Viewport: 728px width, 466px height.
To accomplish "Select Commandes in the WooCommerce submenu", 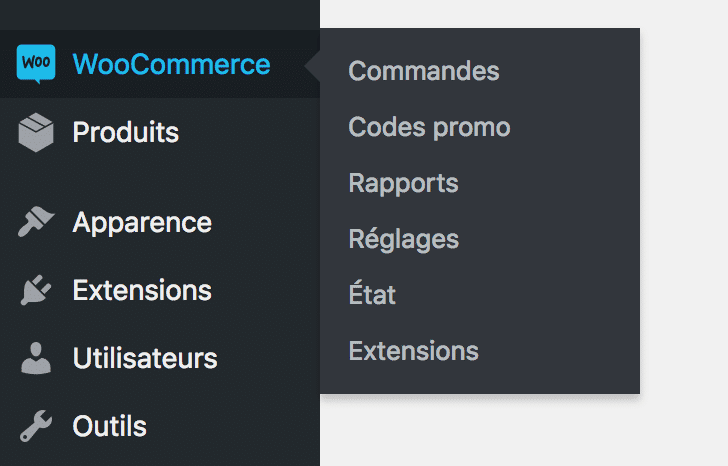I will [424, 71].
